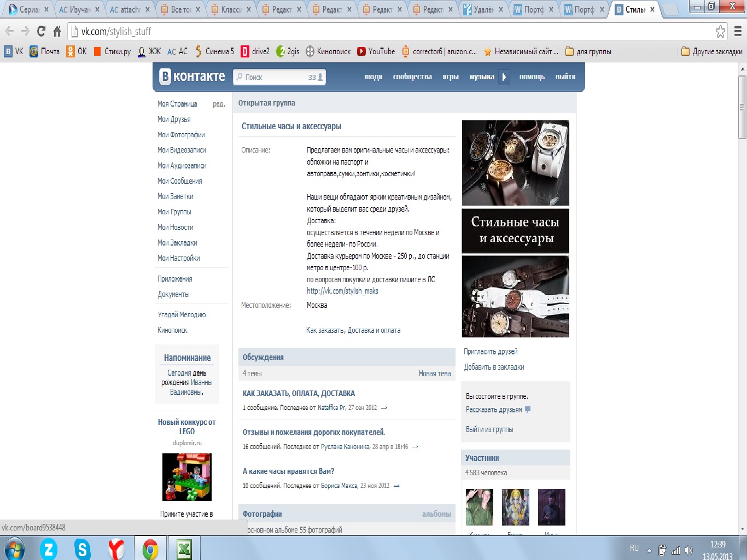Click the Chrome forward arrow
The image size is (747, 560).
[x=25, y=31]
